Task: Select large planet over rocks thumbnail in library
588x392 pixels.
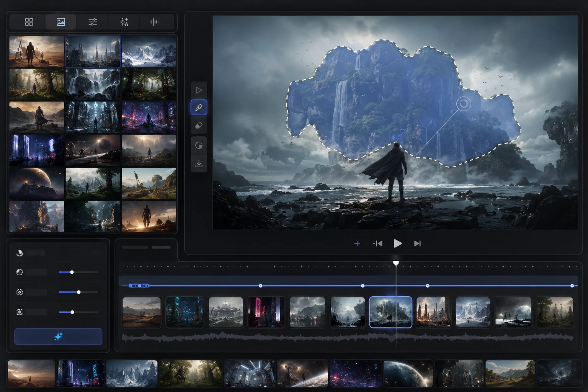Action: (x=37, y=183)
